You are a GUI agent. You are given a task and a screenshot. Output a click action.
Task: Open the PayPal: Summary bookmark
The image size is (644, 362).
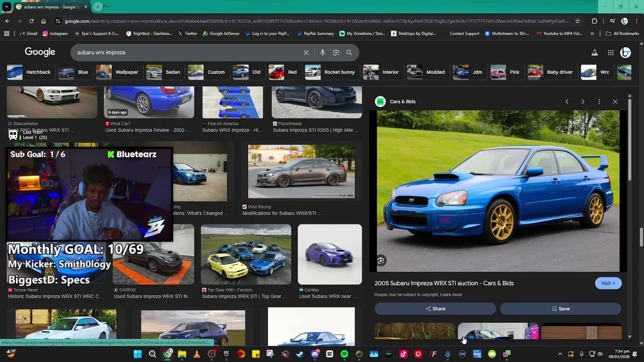(315, 34)
